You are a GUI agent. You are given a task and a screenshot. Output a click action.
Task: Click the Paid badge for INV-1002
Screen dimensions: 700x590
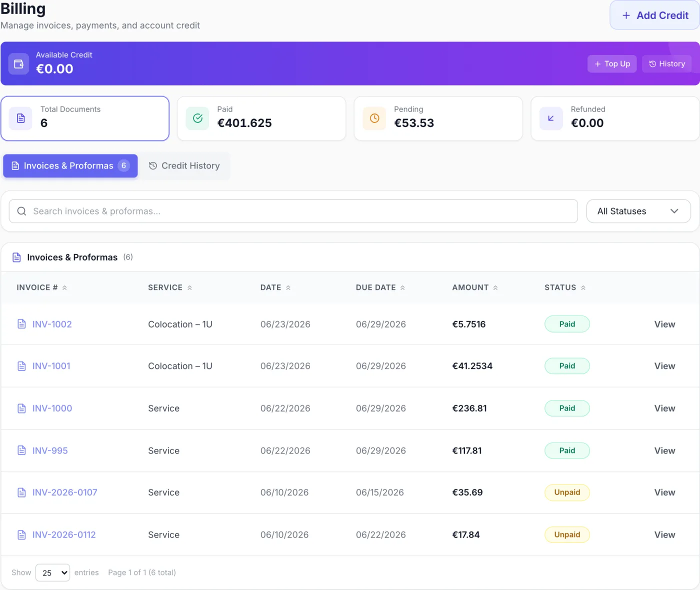point(567,324)
